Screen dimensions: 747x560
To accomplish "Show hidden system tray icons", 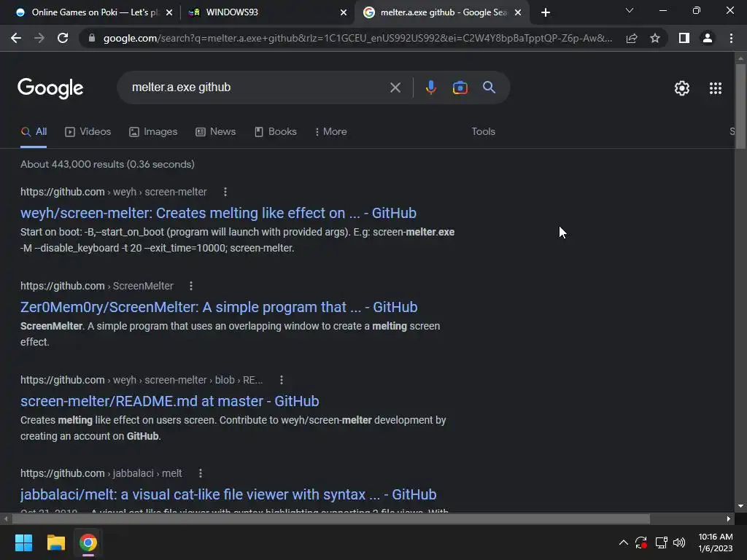I will pyautogui.click(x=623, y=542).
